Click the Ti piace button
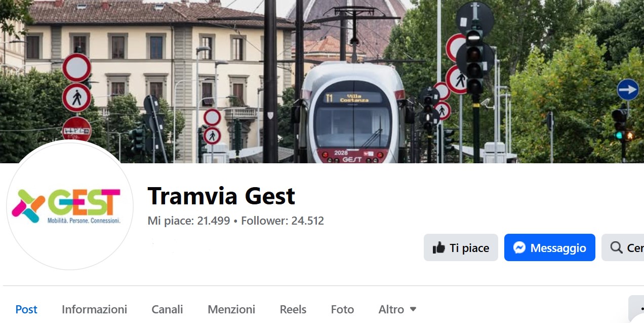Screen dimensions: 644x323 (461, 247)
